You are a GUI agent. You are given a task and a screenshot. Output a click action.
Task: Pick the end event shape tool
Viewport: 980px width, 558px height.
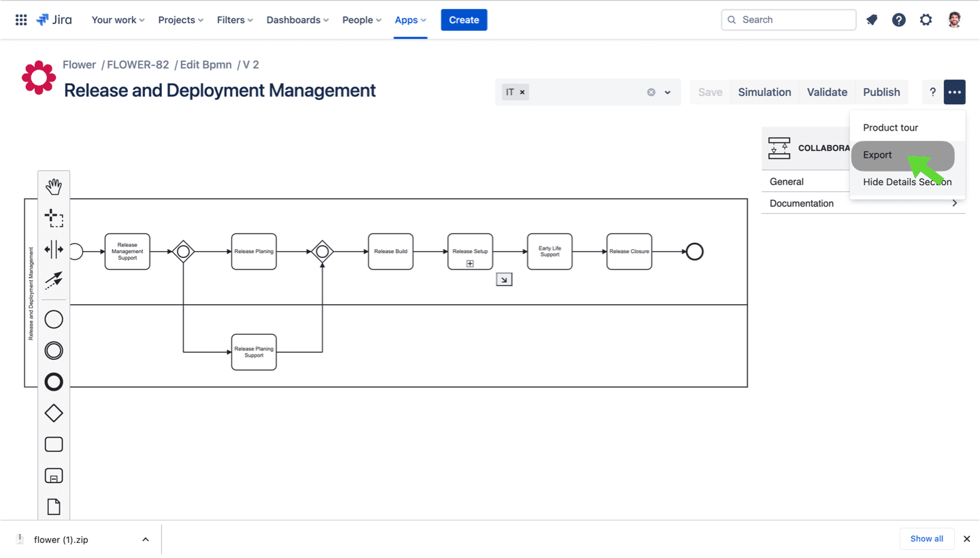tap(54, 382)
